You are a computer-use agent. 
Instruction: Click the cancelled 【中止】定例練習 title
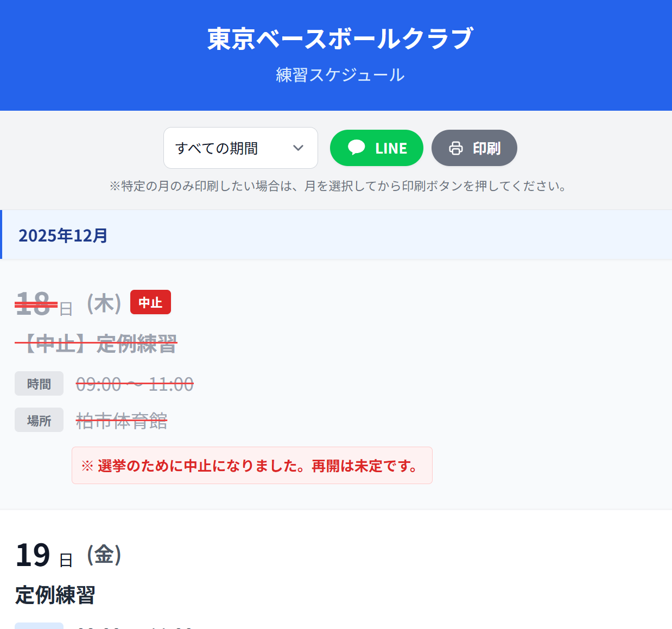point(96,344)
